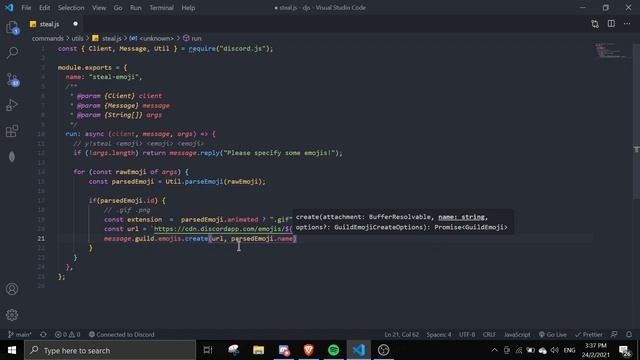The image size is (640, 360).
Task: Open Task View on the taskbar
Action: point(208,350)
